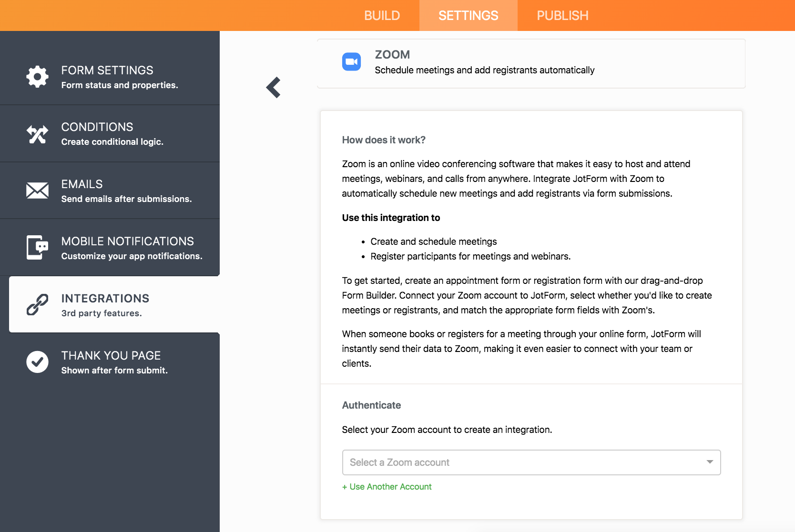Click the 'How does it work?' heading
The image size is (795, 532).
click(x=384, y=140)
